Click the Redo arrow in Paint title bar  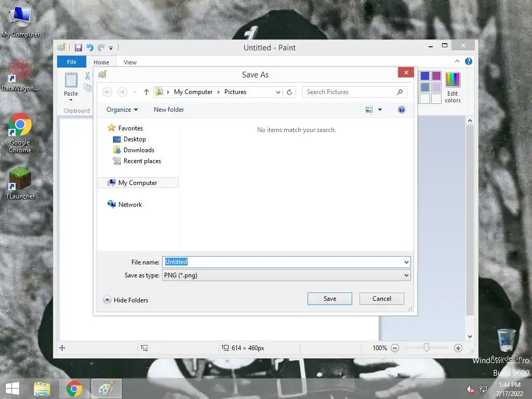click(101, 48)
